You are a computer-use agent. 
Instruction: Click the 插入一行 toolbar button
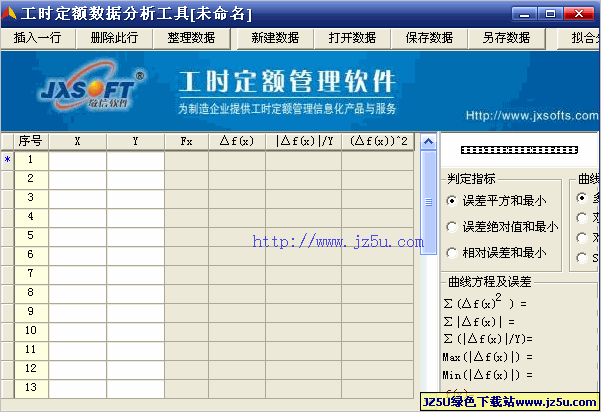[38, 38]
